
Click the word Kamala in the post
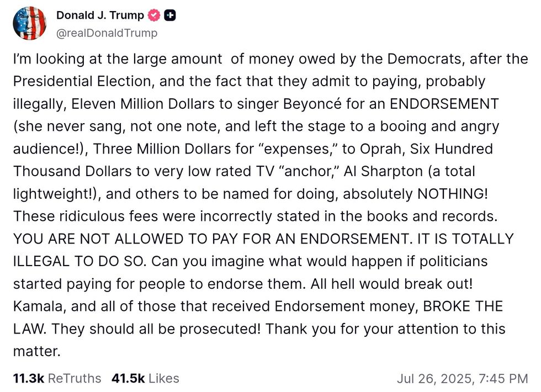(x=35, y=306)
